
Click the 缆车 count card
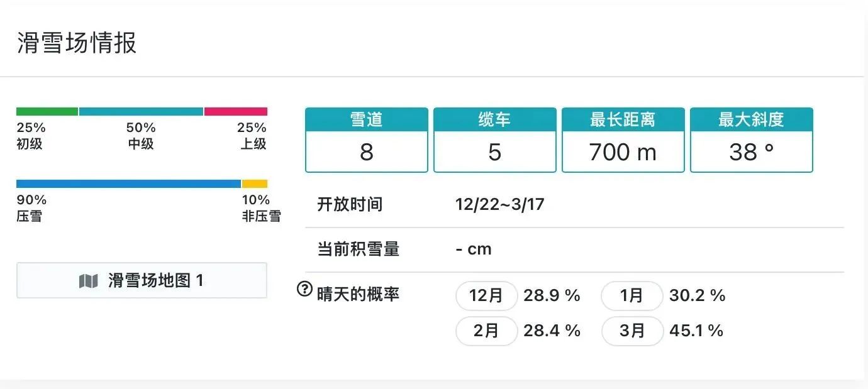click(495, 140)
